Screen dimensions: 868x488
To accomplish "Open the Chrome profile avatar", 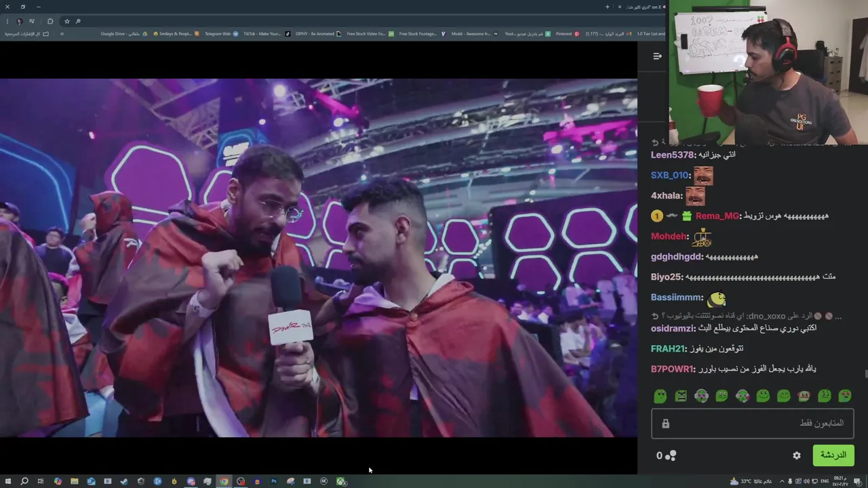I will 20,22.
